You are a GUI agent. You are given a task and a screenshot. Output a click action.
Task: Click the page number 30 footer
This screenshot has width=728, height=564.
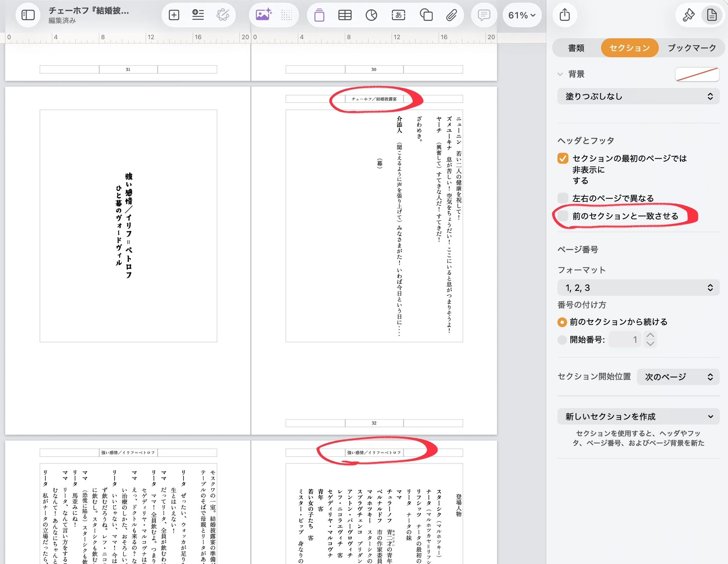(374, 69)
